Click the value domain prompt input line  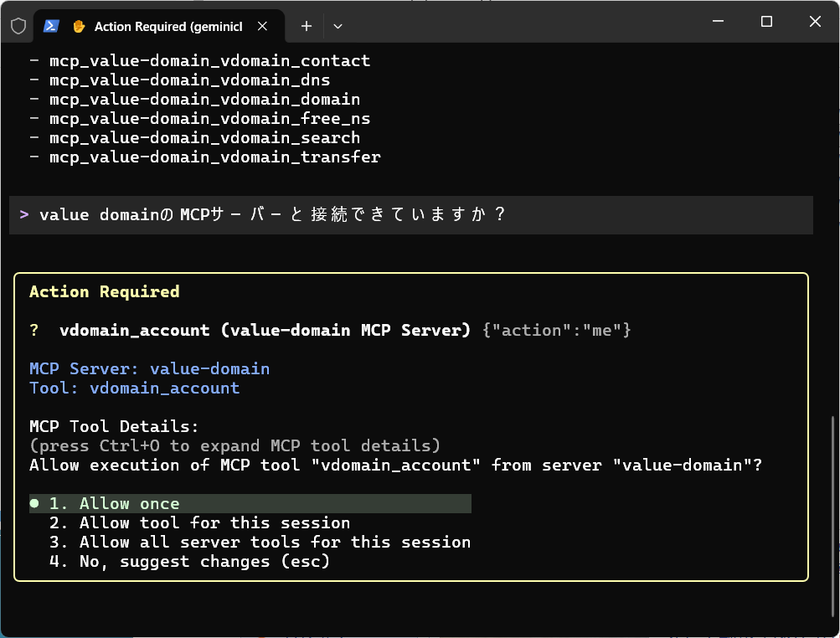tap(411, 215)
